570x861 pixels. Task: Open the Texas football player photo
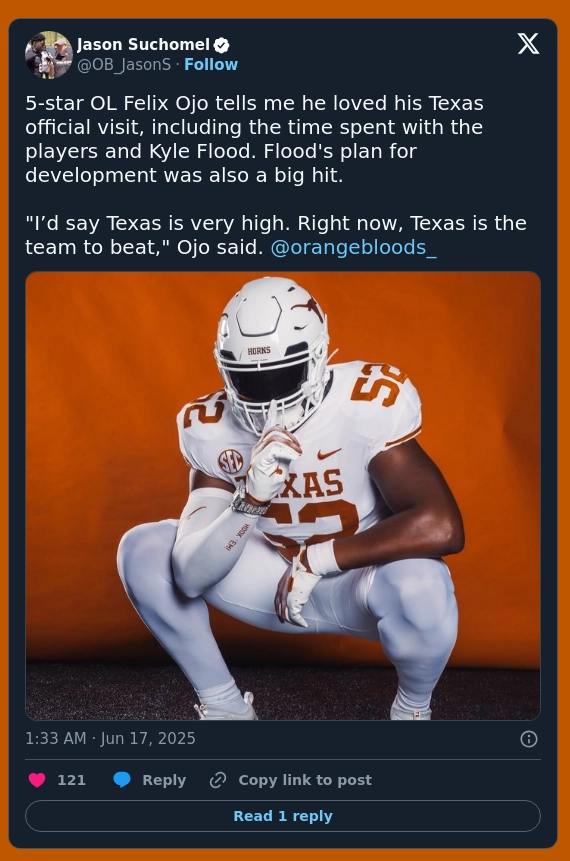[283, 496]
